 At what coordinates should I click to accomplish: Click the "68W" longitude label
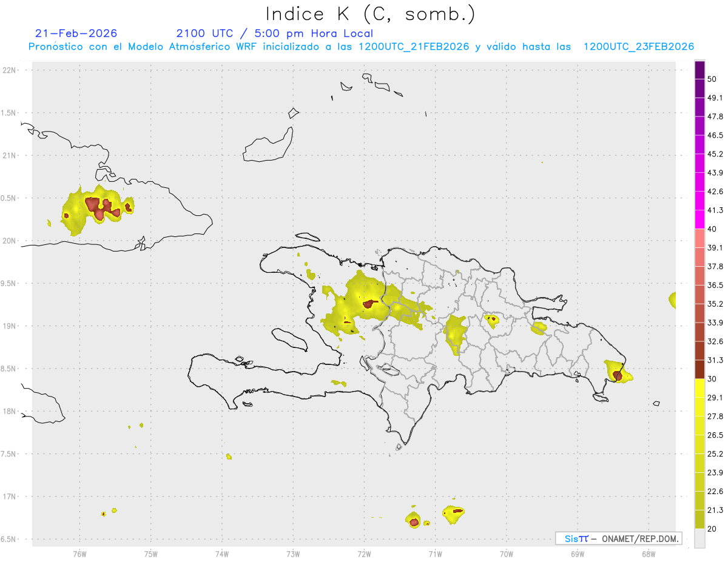click(649, 554)
